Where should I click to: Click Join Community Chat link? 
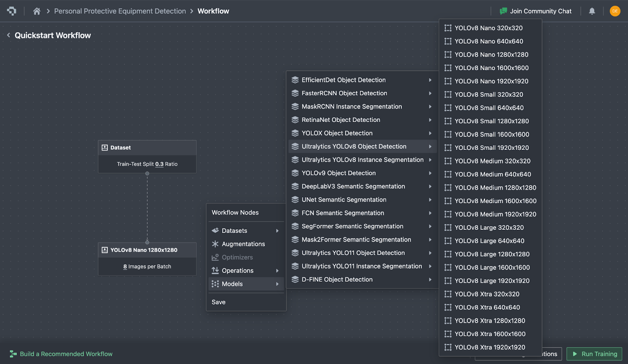tap(540, 11)
